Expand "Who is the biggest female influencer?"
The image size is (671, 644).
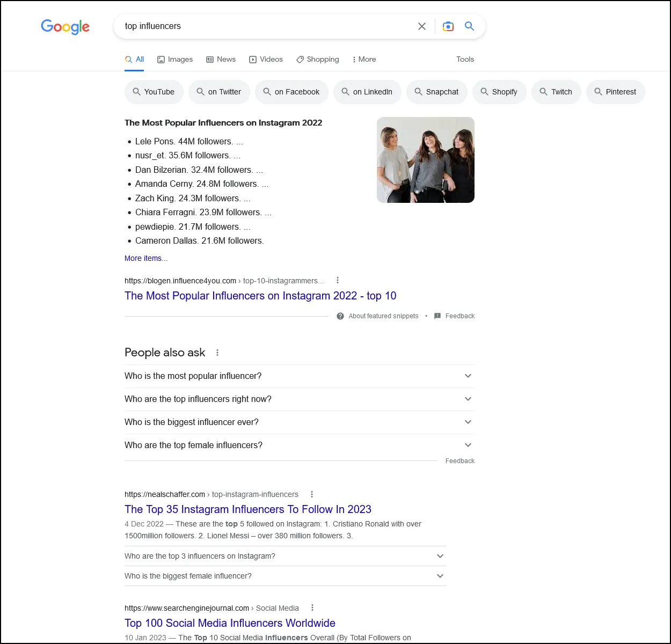click(x=440, y=576)
